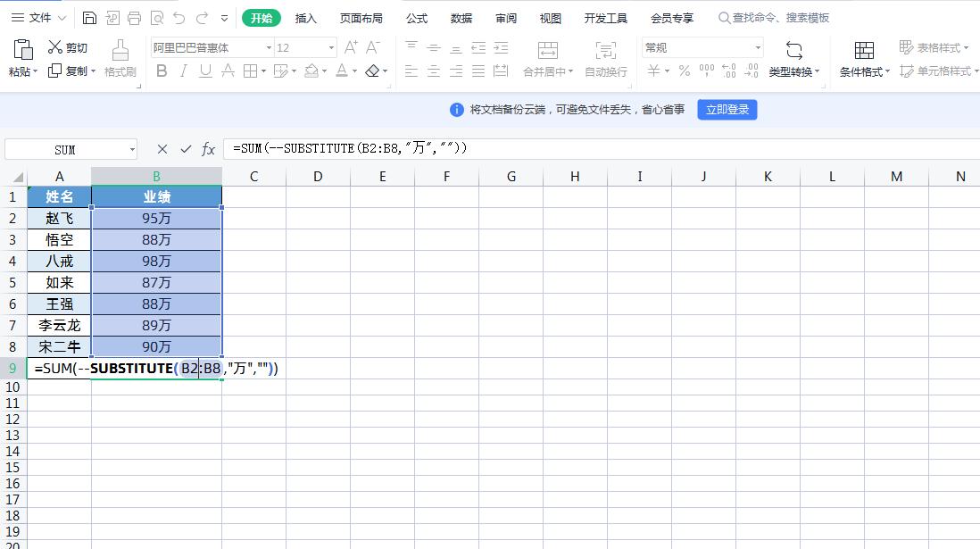The image size is (980, 549).
Task: Click the 立即登录 button
Action: (727, 110)
